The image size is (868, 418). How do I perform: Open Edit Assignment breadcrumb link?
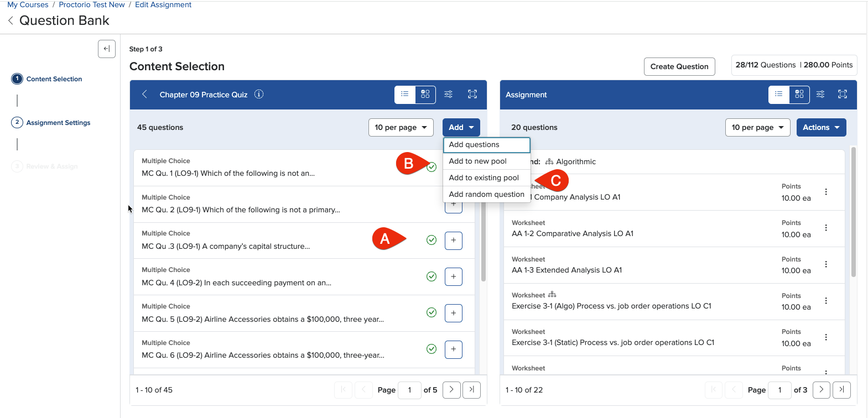(163, 4)
